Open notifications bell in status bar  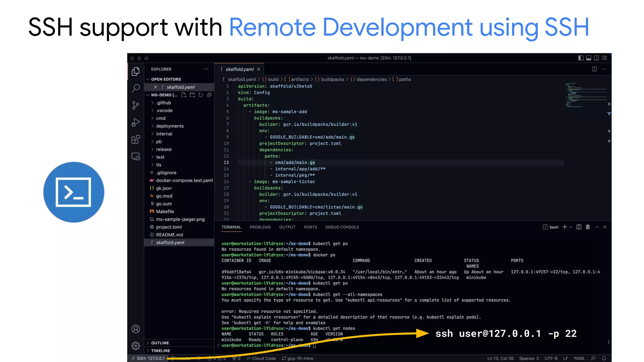pos(604,358)
